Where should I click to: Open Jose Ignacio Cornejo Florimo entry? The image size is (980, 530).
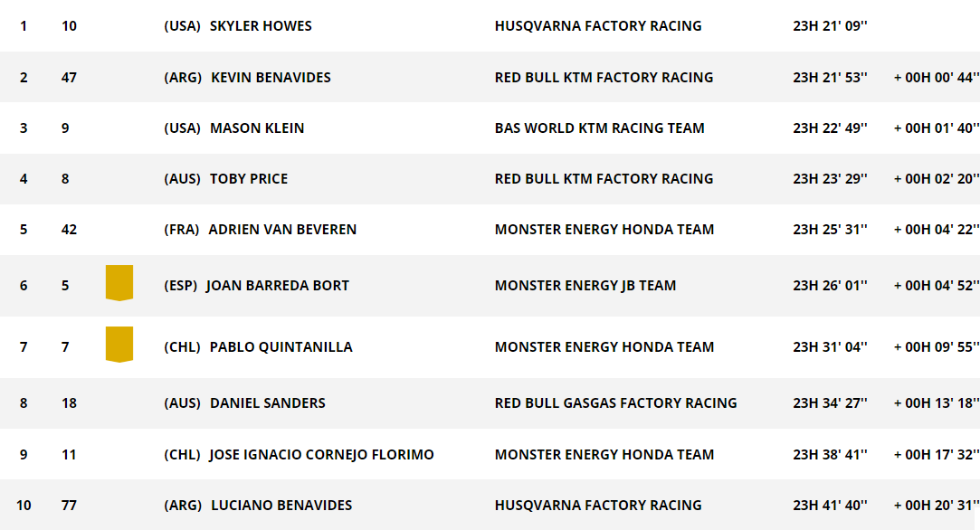(321, 454)
